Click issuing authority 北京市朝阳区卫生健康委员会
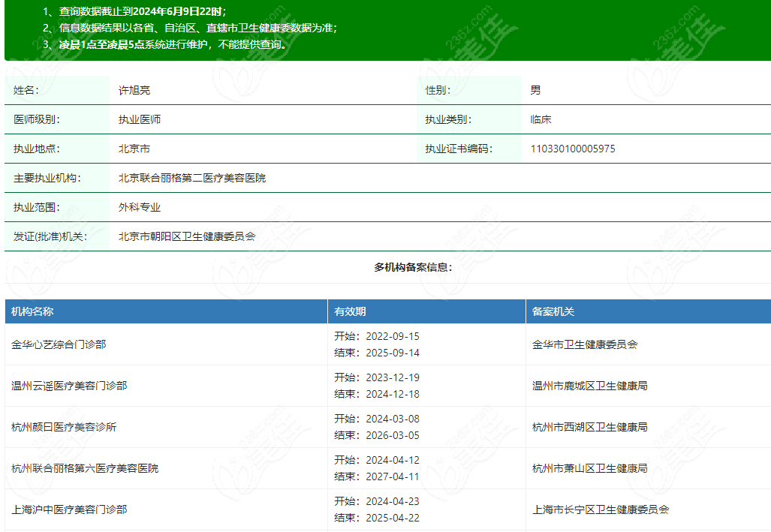Viewport: 771px width, 532px height. (x=187, y=236)
